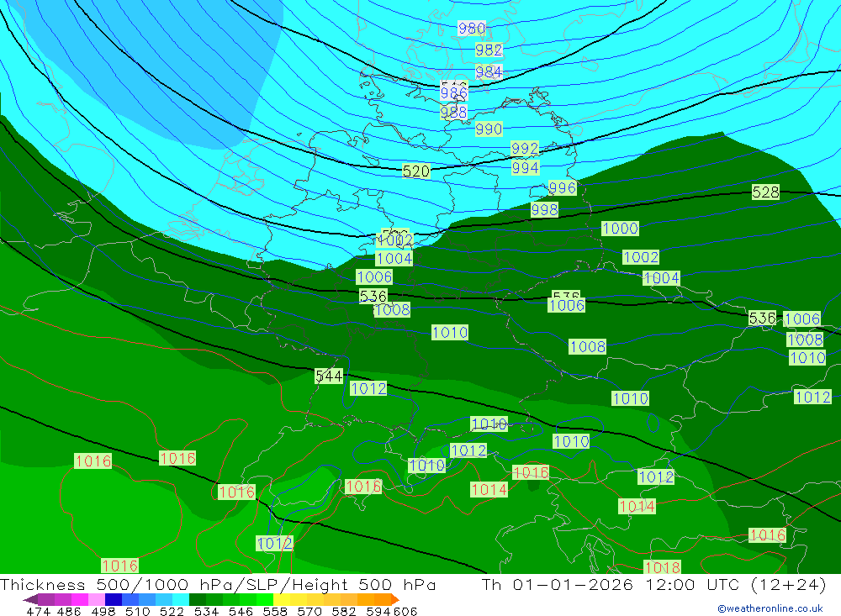Click the '546' legend value
This screenshot has width=841, height=616.
click(241, 612)
